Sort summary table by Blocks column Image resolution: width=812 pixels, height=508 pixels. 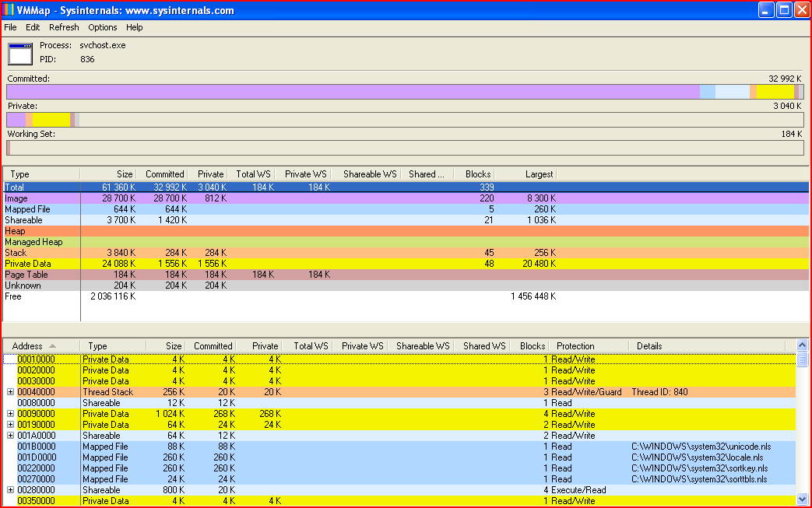(473, 174)
